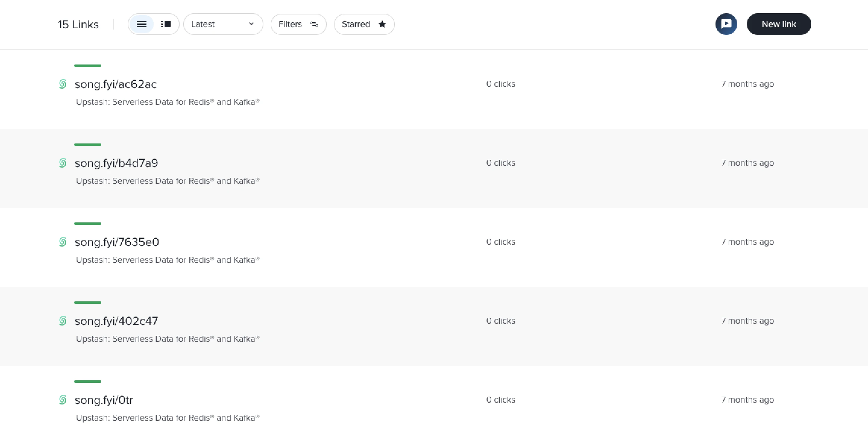Click the sliders icon in Filters
Viewport: 868px width, 434px height.
pos(314,24)
